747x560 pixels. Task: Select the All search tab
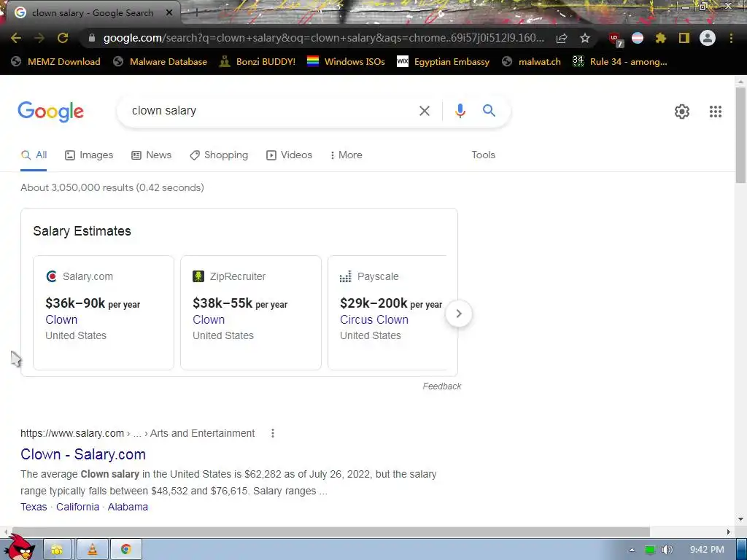pos(34,155)
